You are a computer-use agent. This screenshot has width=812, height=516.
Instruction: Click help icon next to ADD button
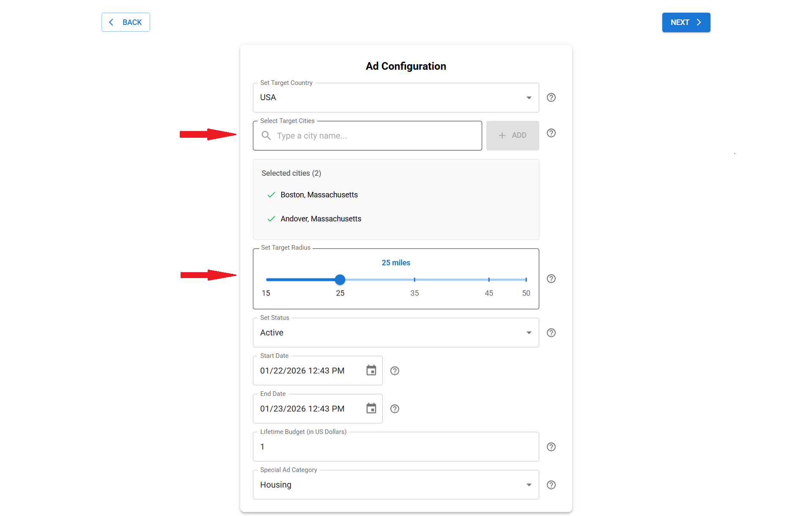pyautogui.click(x=551, y=133)
